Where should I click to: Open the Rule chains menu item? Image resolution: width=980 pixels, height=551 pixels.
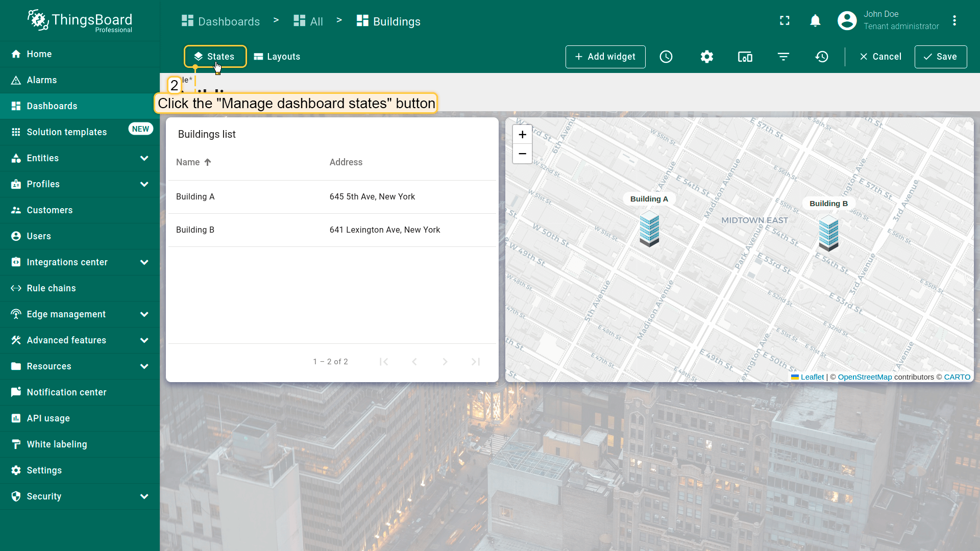point(51,288)
